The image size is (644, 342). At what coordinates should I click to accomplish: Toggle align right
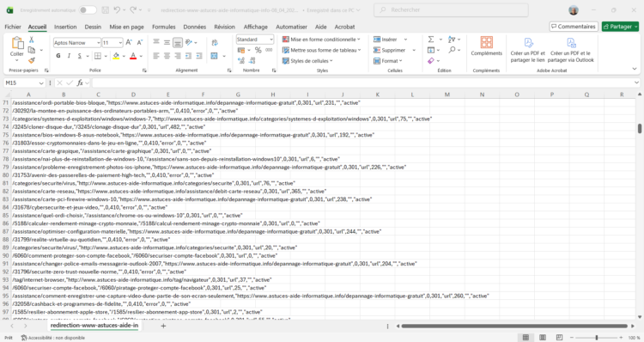[178, 56]
